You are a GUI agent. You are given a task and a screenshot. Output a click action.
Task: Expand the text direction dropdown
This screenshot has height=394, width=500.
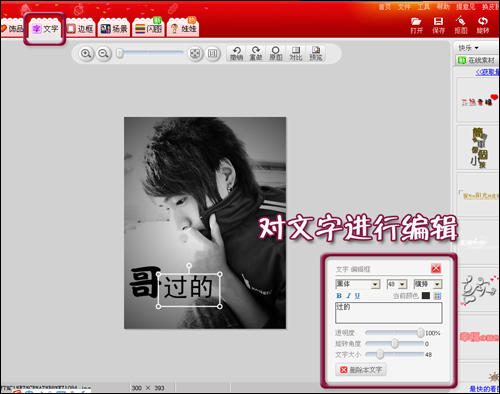(437, 284)
